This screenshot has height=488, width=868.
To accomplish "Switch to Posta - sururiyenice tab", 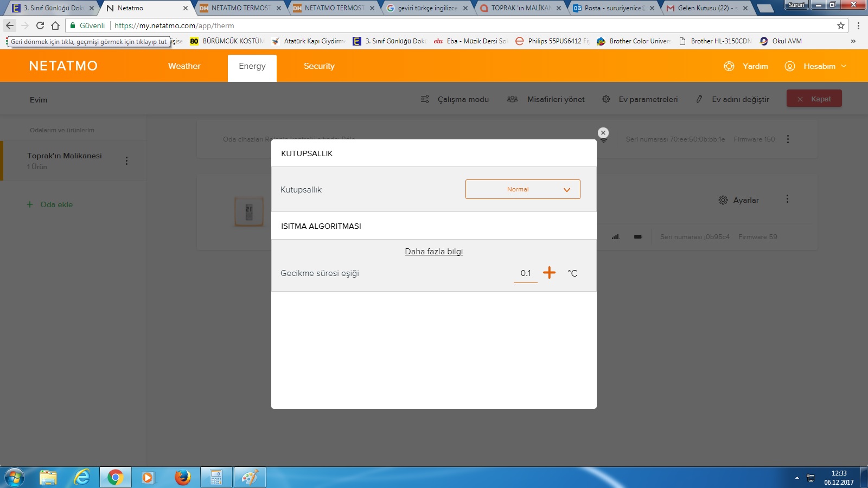I will pos(614,8).
